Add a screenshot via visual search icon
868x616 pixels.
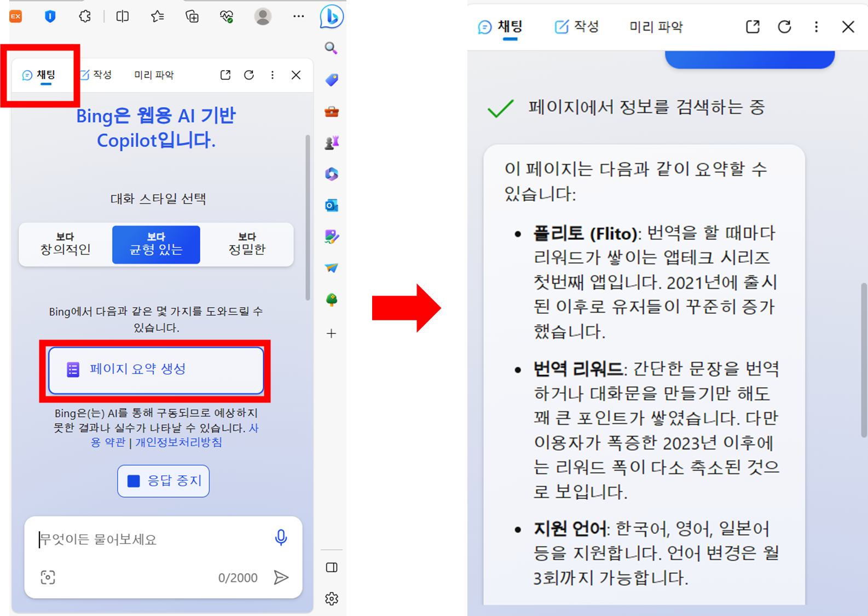pos(48,577)
